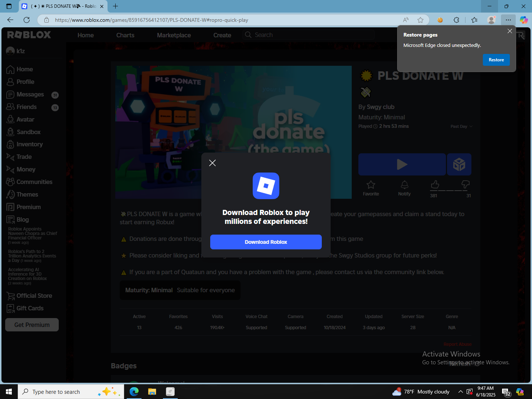Go back to the previous page

pyautogui.click(x=10, y=20)
